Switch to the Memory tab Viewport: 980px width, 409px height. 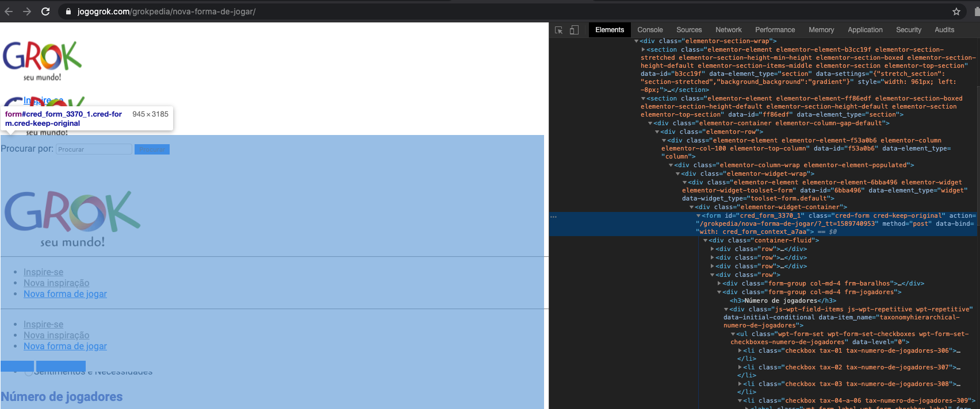(x=821, y=30)
